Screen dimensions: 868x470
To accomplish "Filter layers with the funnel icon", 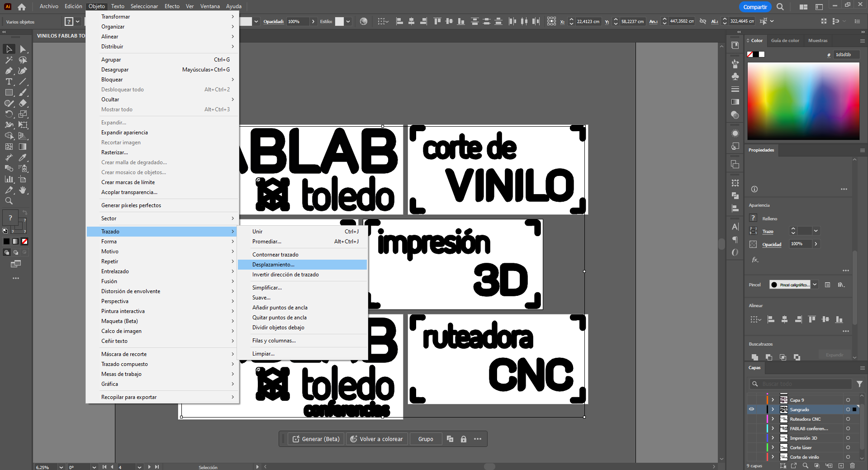I will tap(859, 384).
